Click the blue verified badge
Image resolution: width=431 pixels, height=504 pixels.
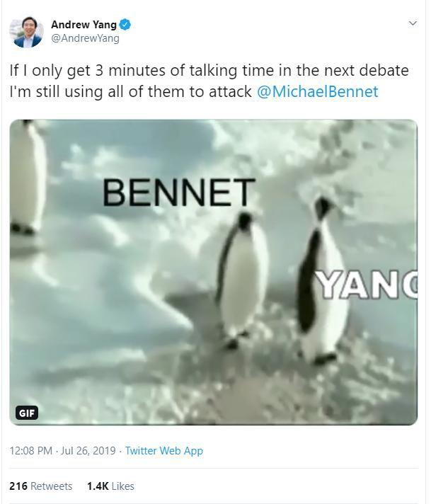[x=125, y=25]
